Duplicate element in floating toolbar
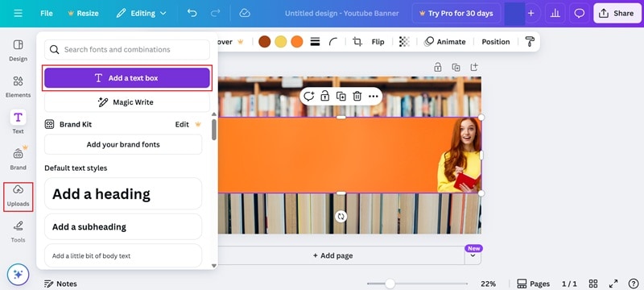Viewport: 644px width, 290px height. 341,96
